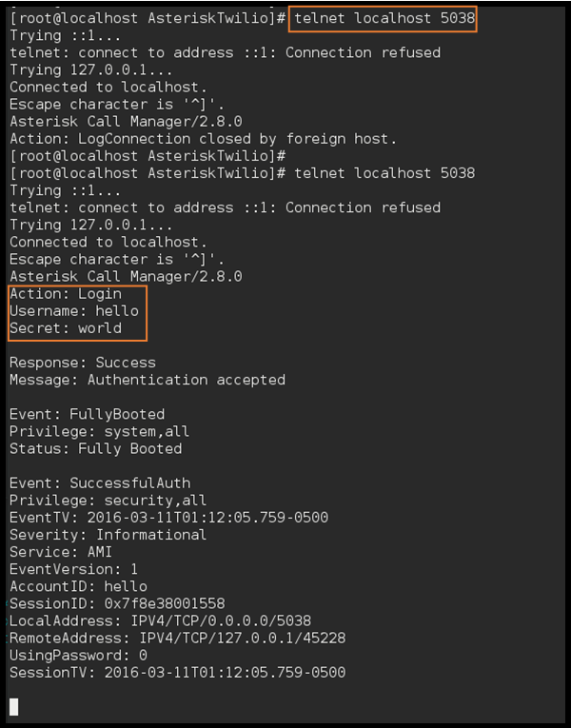Click the RemoteAddress 127.0.0.1/45228 line

(x=178, y=638)
